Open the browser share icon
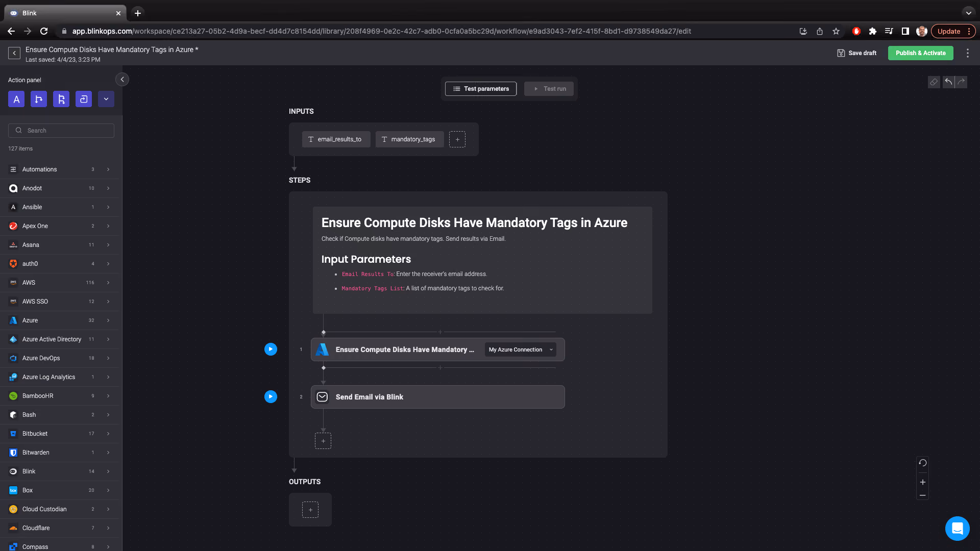The width and height of the screenshot is (980, 551). click(x=819, y=31)
